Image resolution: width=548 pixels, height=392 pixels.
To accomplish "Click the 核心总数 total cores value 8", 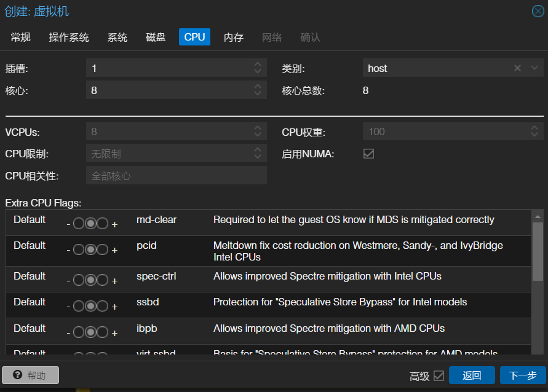I will click(365, 90).
